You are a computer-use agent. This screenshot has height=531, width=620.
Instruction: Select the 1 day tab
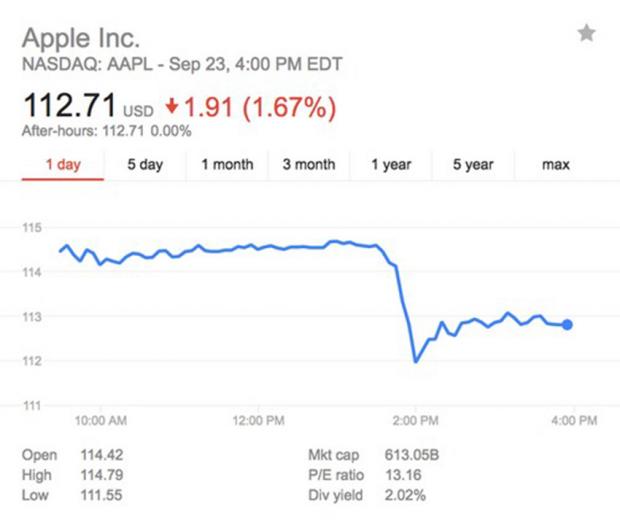click(63, 164)
